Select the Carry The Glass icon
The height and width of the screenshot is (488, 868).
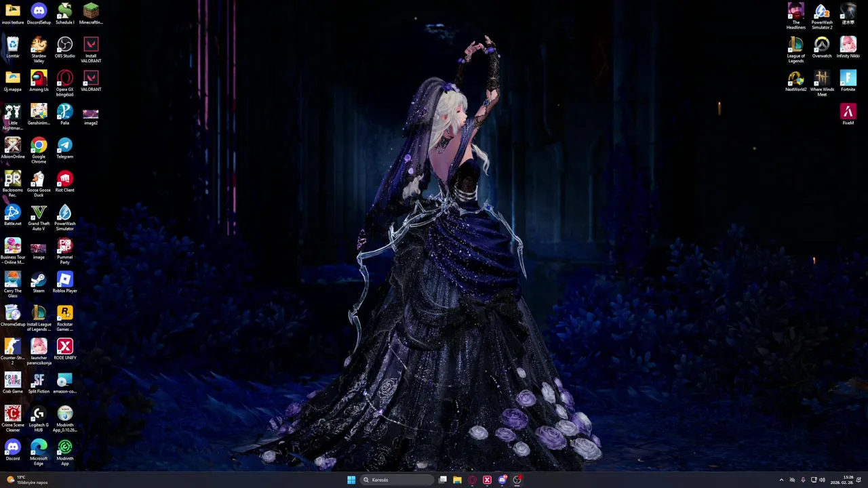(13, 285)
